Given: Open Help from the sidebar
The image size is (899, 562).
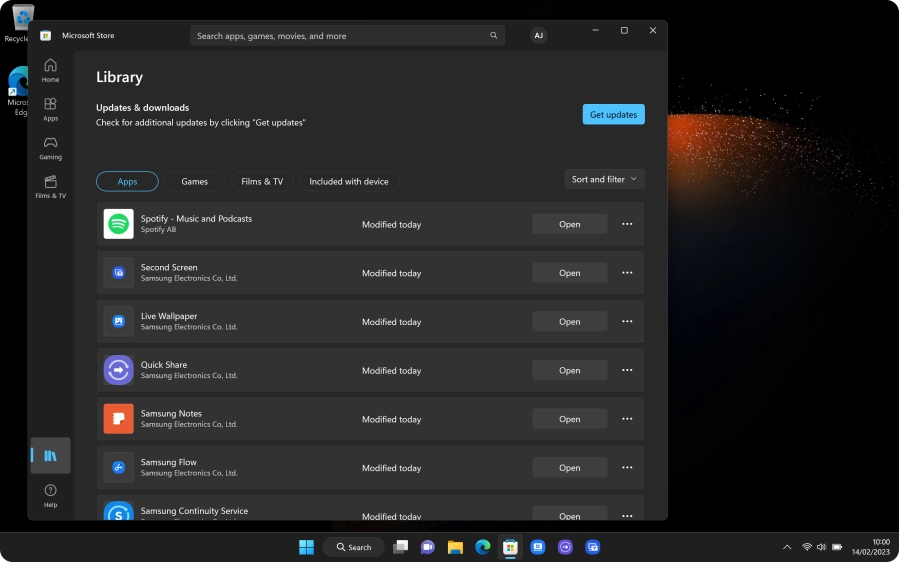Looking at the screenshot, I should pos(50,495).
